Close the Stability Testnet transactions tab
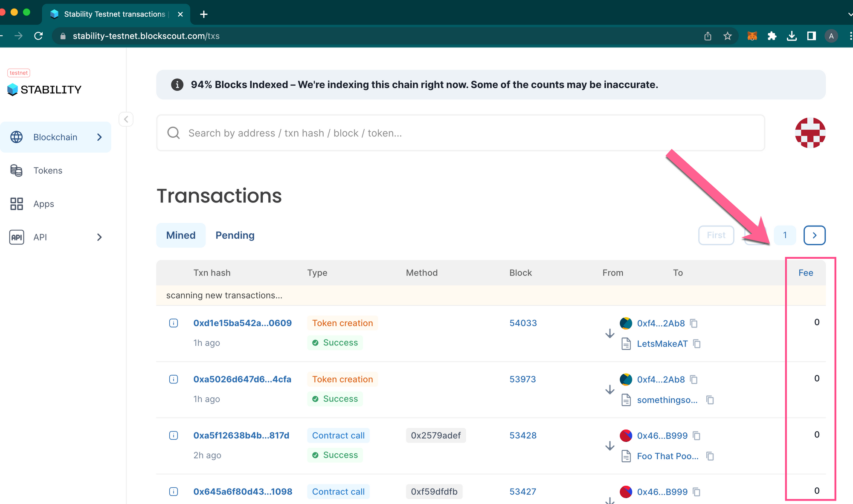Viewport: 853px width, 504px height. point(180,14)
